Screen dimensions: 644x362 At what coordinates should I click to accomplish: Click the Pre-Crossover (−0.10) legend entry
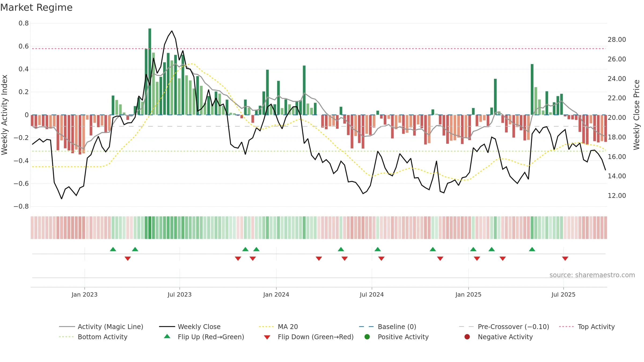504,327
